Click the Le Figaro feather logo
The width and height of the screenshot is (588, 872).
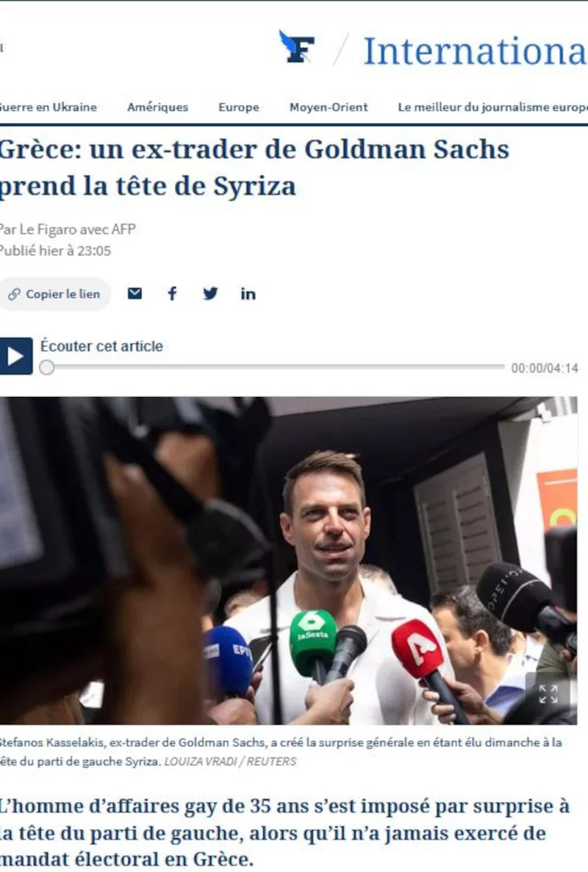297,47
